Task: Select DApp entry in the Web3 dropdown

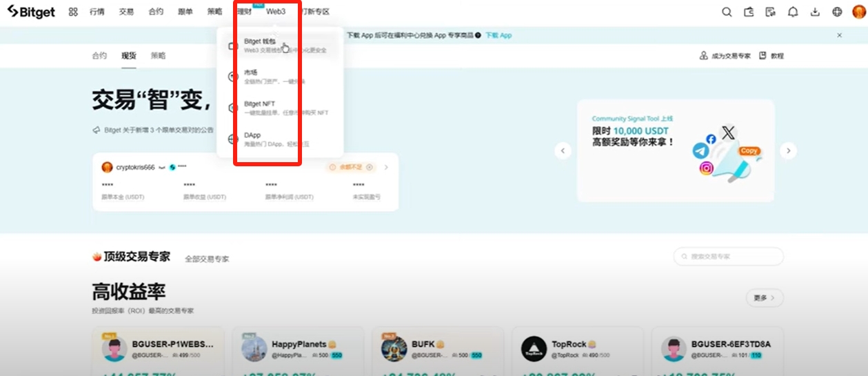Action: pyautogui.click(x=280, y=139)
